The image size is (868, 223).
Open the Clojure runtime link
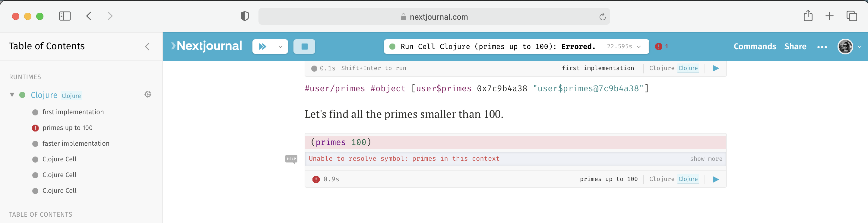[x=44, y=95]
